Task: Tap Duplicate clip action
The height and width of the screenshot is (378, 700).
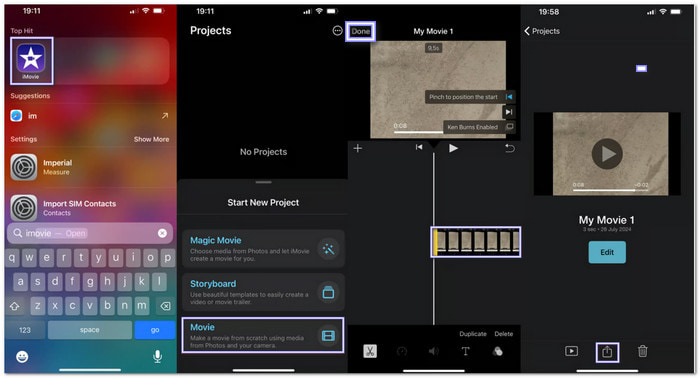Action: 473,334
